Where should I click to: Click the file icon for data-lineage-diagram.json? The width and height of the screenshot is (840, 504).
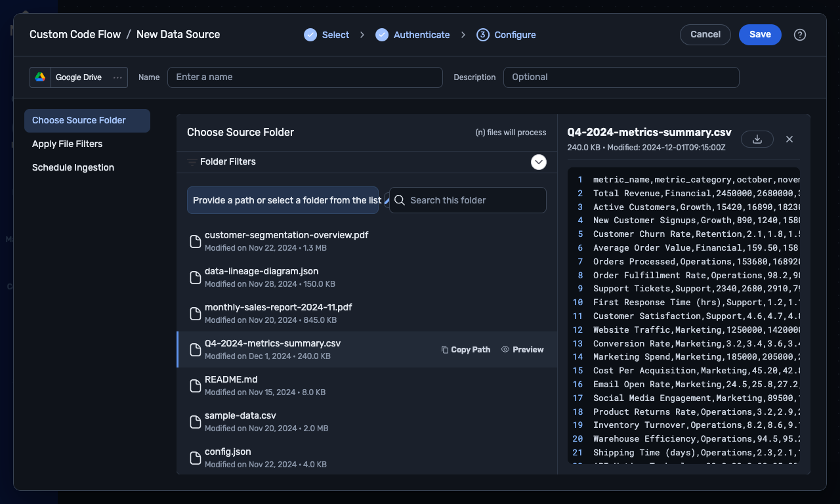pos(195,278)
